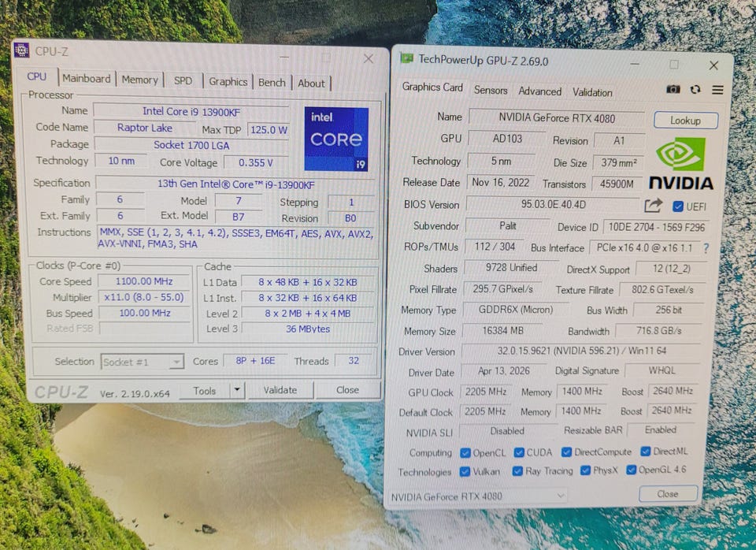Toggle the UEFI checkbox
Image resolution: width=756 pixels, height=550 pixels.
point(677,206)
